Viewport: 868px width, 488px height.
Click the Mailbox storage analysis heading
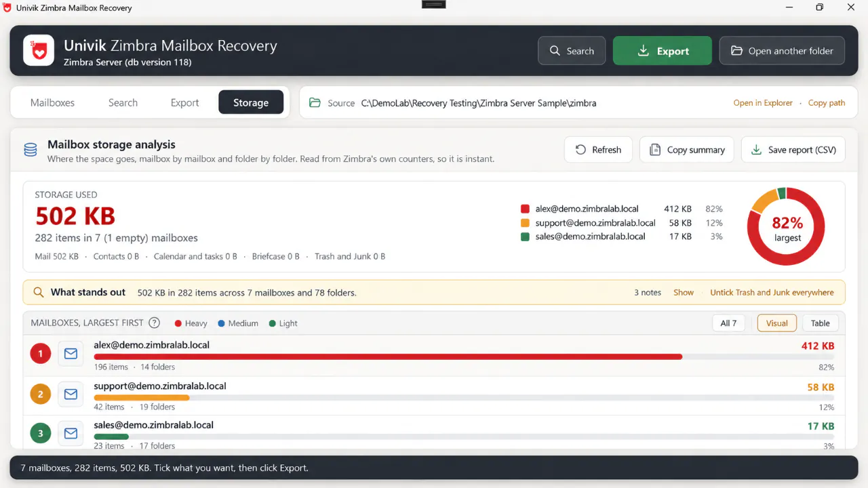(x=111, y=144)
